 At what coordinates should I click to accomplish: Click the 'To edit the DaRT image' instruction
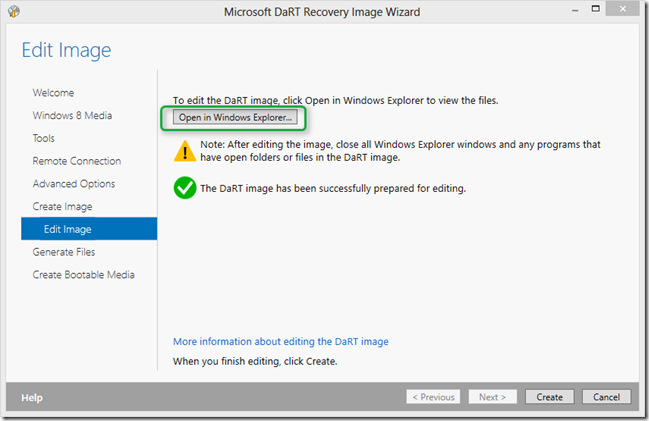pos(336,101)
